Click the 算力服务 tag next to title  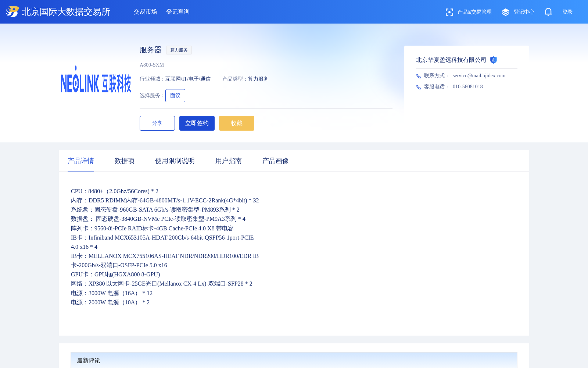pos(179,50)
